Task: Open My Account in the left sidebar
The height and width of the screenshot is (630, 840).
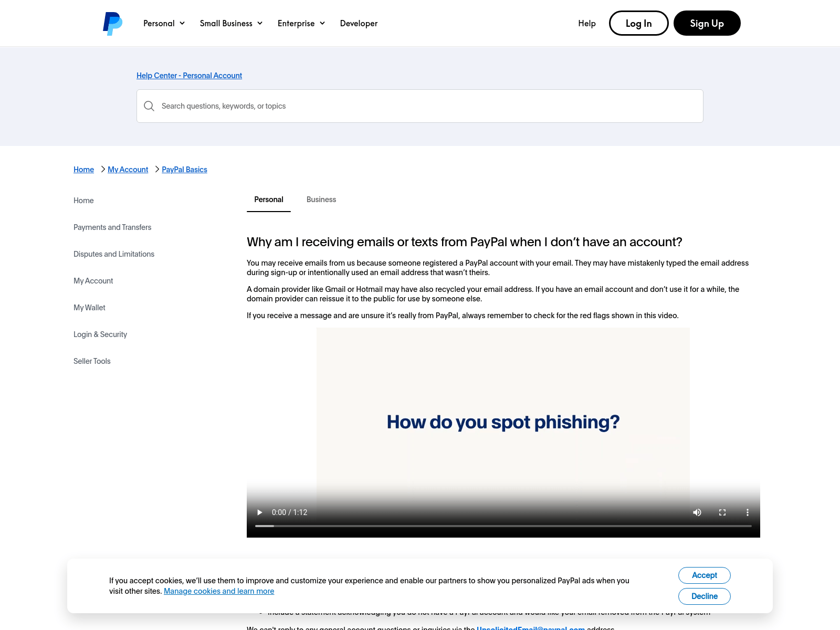Action: coord(93,281)
